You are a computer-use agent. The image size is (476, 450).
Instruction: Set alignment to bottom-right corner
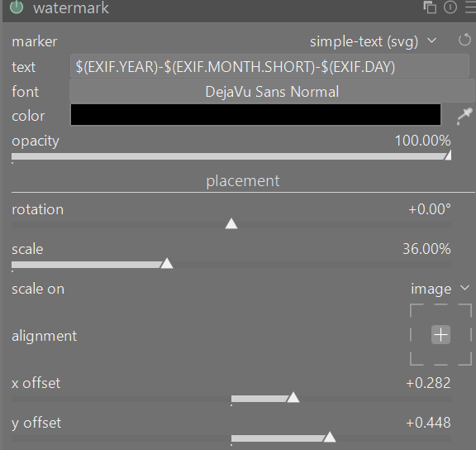point(465,359)
